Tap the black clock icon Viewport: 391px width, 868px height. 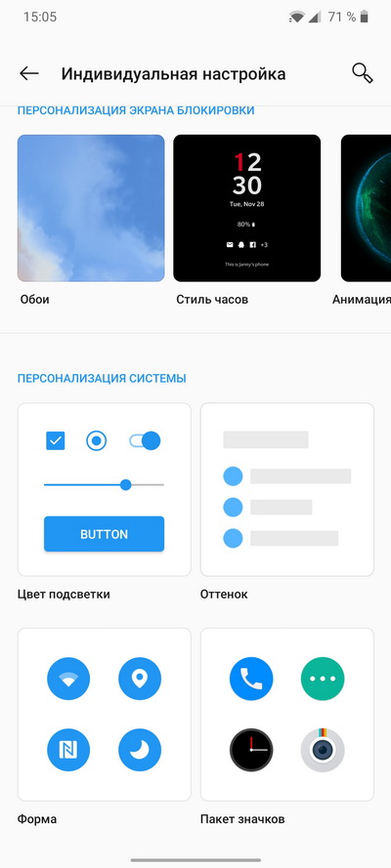[251, 750]
